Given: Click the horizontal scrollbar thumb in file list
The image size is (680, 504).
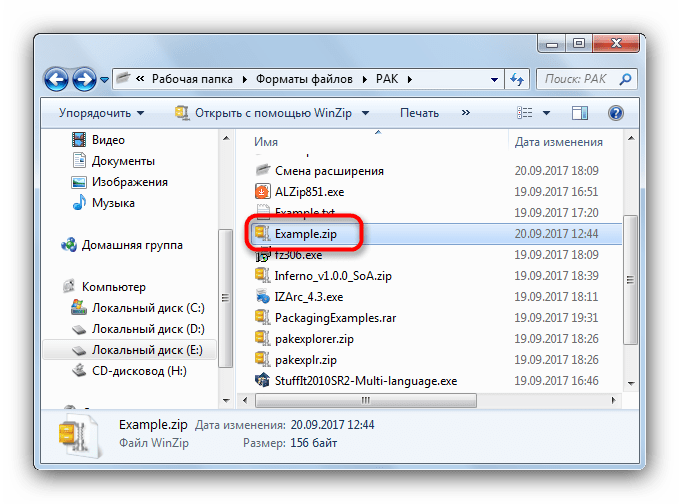Looking at the screenshot, I should tap(366, 400).
